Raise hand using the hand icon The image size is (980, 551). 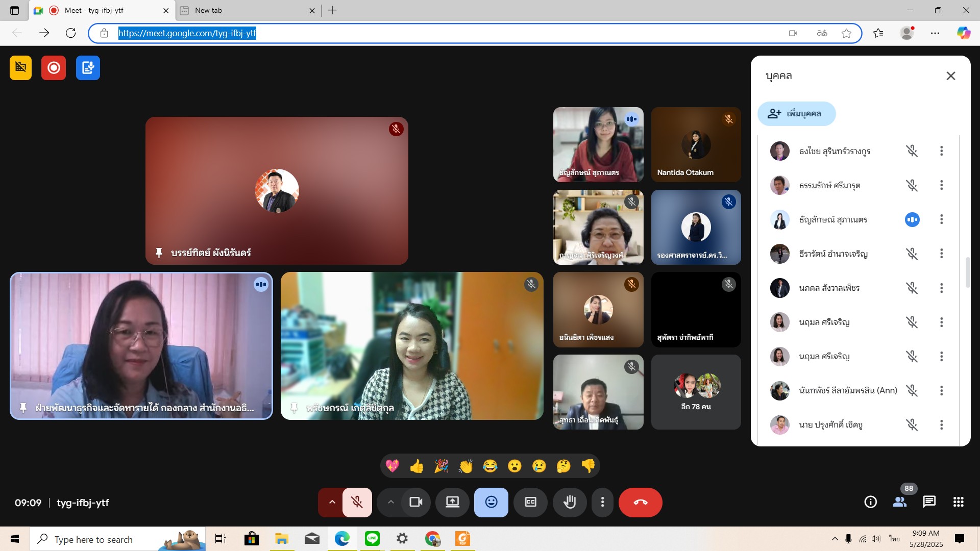tap(570, 503)
